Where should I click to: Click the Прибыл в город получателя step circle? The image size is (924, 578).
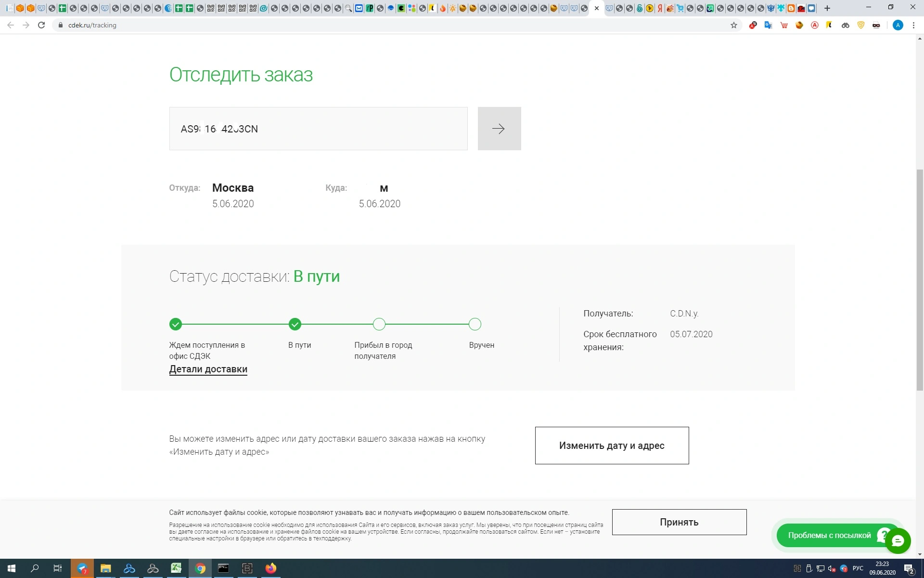pos(379,324)
